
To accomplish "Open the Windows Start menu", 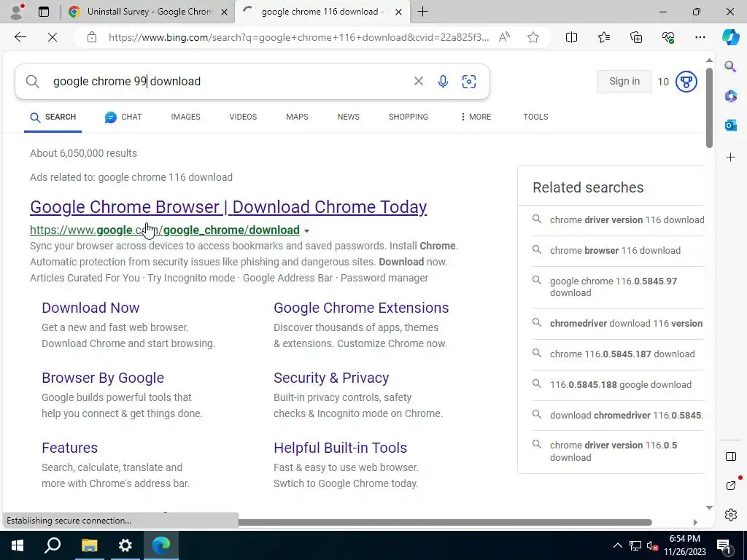I will tap(18, 545).
